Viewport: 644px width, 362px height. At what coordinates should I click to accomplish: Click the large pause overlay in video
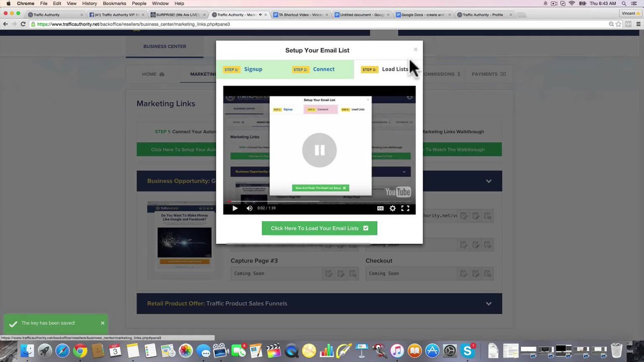click(x=319, y=150)
